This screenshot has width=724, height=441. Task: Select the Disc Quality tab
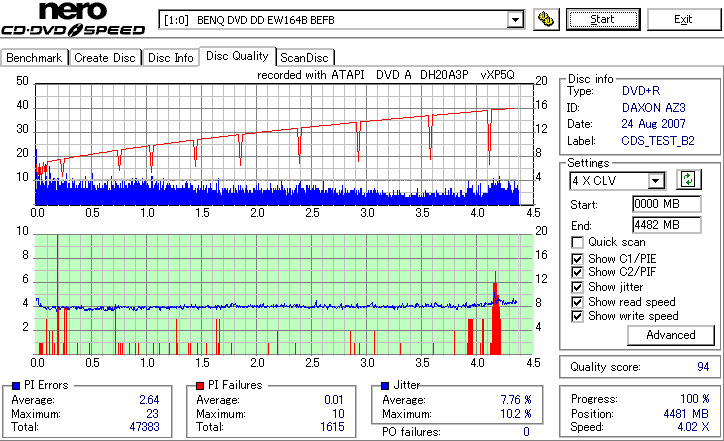(237, 56)
